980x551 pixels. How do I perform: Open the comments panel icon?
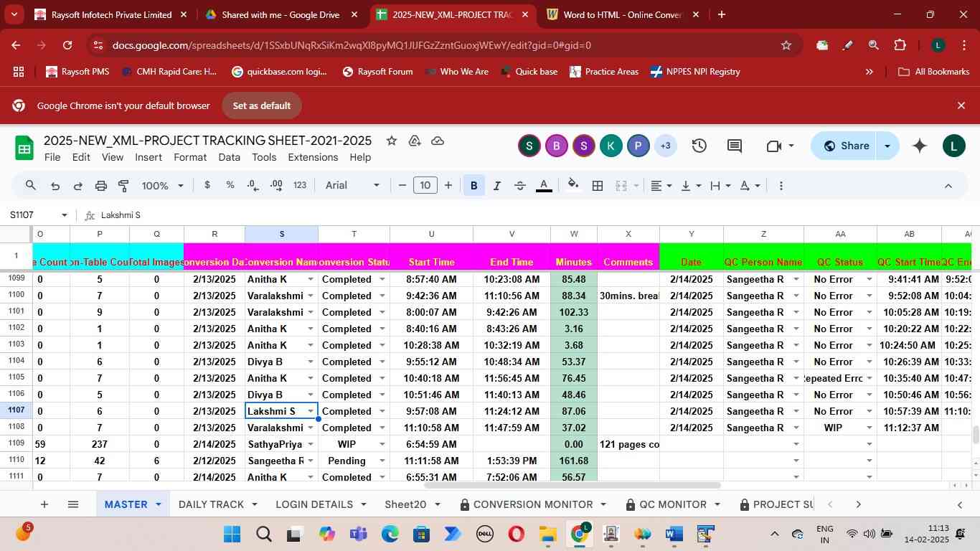tap(734, 146)
